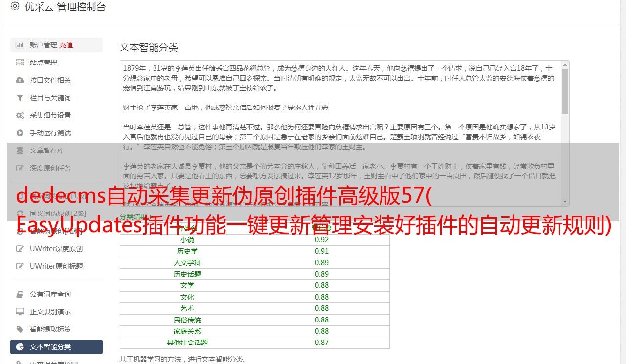Click the 艺术 category cell
The image size is (626, 364).
[x=187, y=308]
